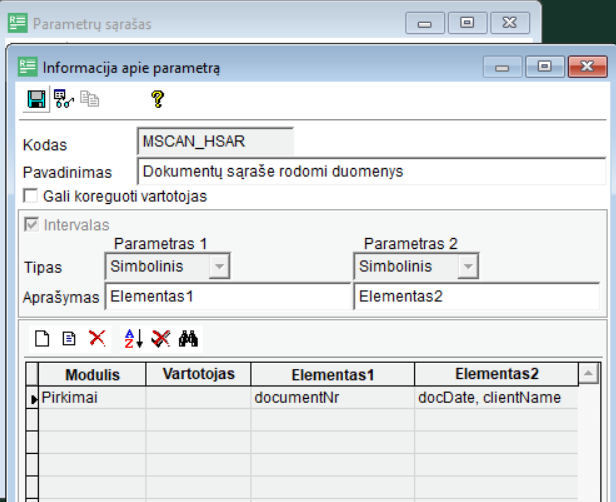The width and height of the screenshot is (616, 502).
Task: Click the Kodas field MSCAN_HSAR
Action: [x=215, y=141]
